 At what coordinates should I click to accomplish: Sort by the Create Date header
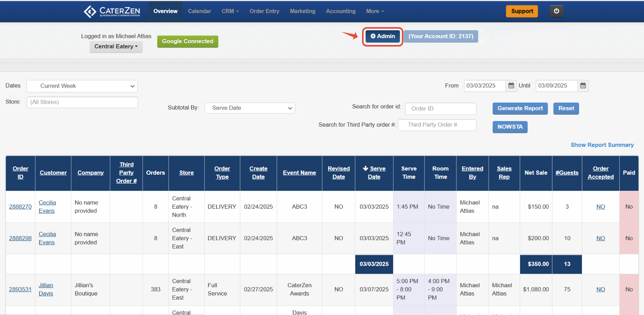coord(258,173)
